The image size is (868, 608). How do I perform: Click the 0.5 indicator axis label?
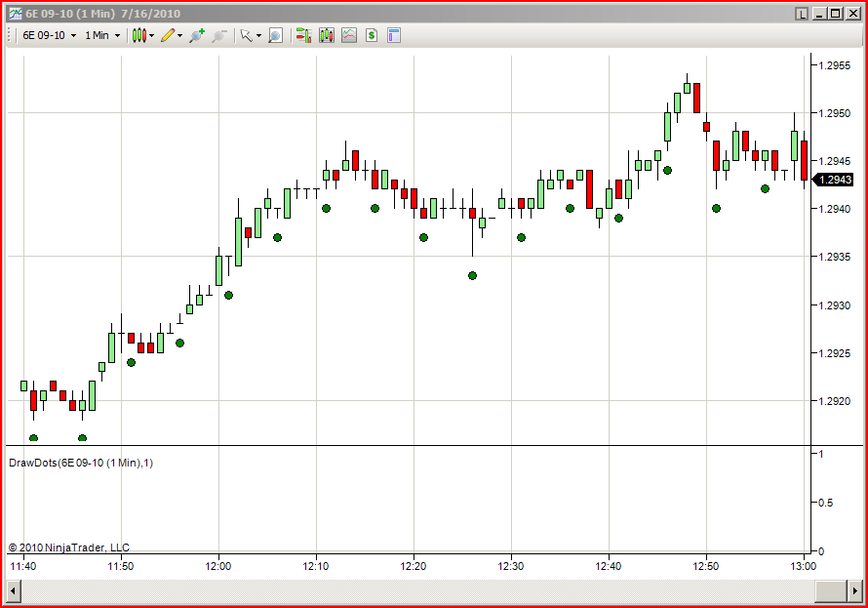[825, 503]
